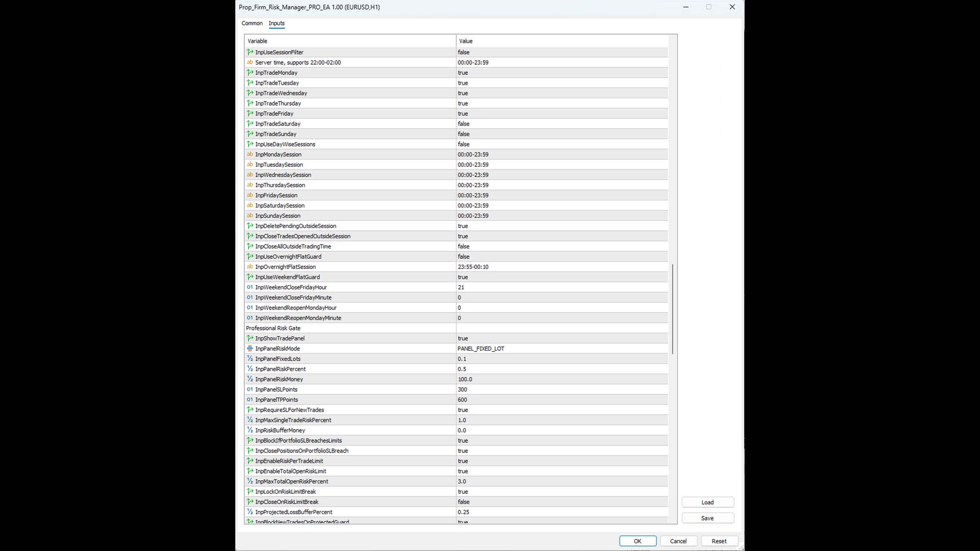
Task: Click the enum icon beside InpPanelRiskMode
Action: [x=250, y=348]
